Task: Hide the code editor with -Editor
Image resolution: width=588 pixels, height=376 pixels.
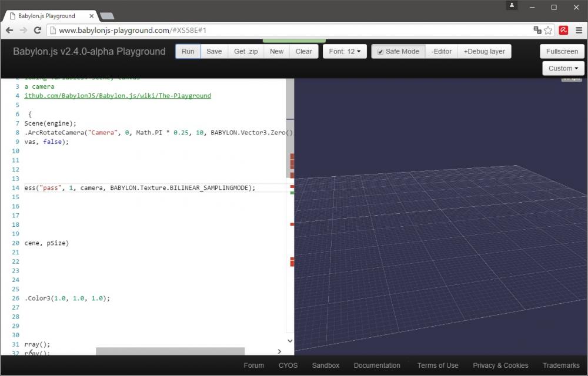Action: pos(441,52)
